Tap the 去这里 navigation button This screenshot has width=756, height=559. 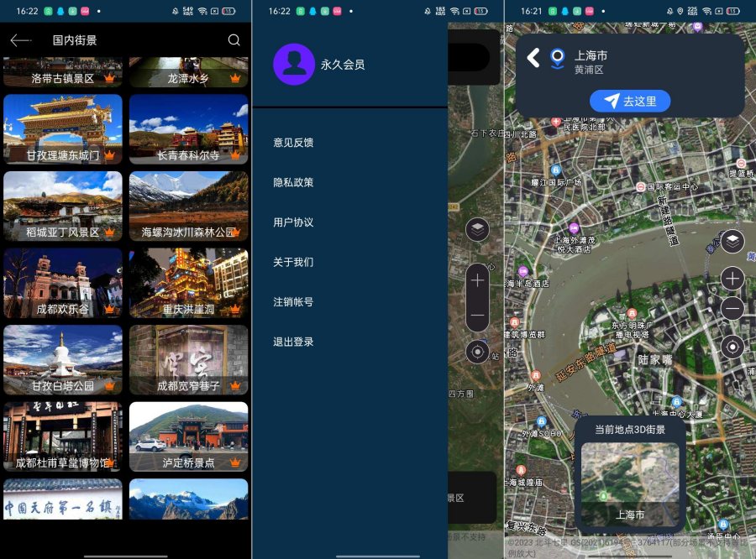coord(630,102)
